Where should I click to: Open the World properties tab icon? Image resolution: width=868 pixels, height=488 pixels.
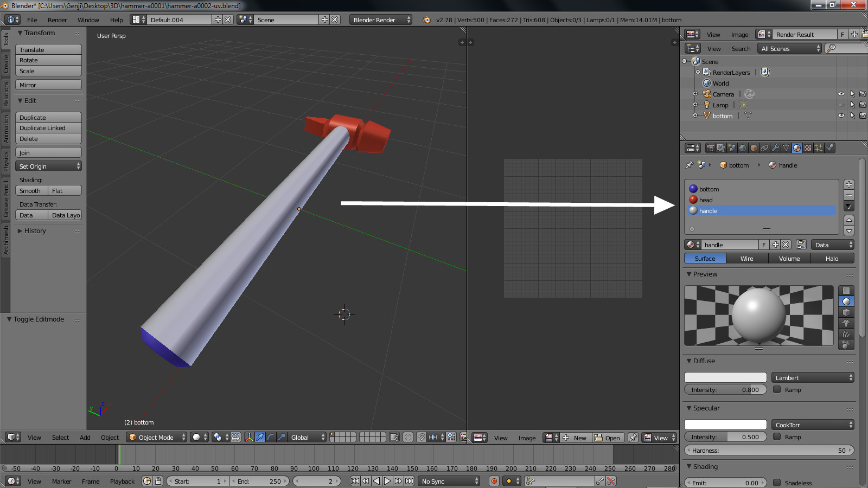click(x=743, y=148)
